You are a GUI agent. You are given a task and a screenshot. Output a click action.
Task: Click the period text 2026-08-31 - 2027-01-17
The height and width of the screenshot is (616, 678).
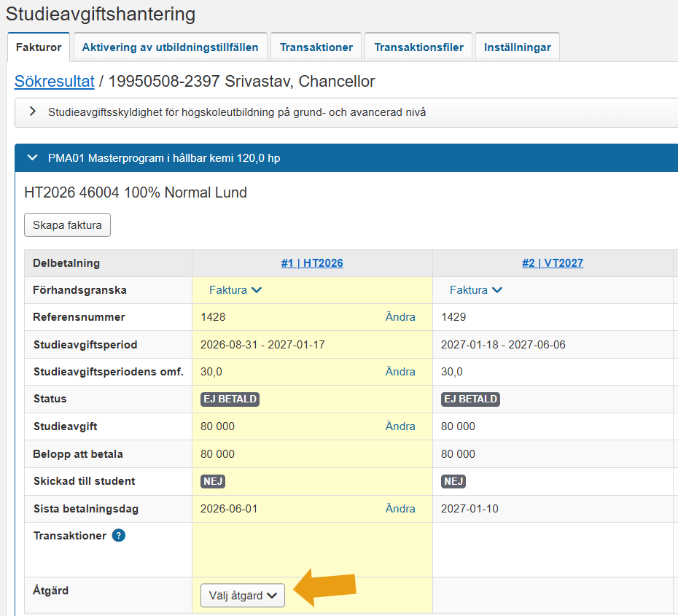[262, 345]
